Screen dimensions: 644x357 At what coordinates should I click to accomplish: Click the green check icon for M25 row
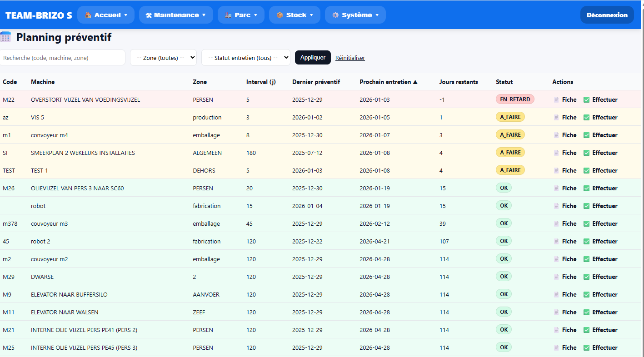[586, 348]
